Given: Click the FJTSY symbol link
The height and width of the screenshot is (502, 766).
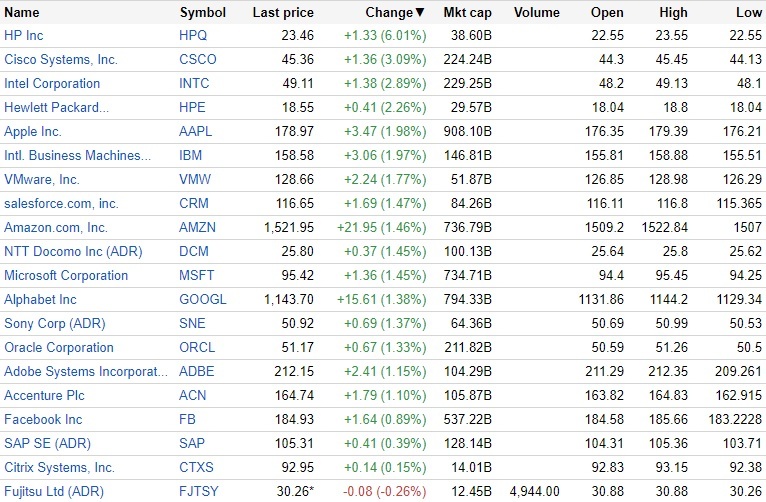Looking at the screenshot, I should point(201,492).
